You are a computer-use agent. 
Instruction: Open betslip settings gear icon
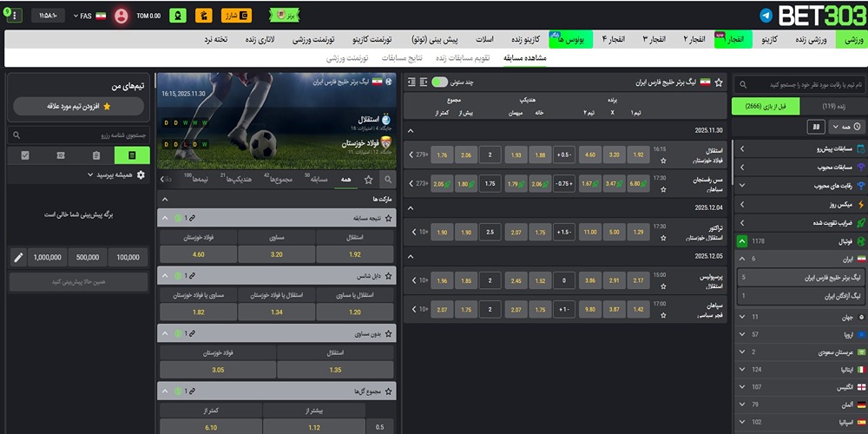(x=141, y=174)
